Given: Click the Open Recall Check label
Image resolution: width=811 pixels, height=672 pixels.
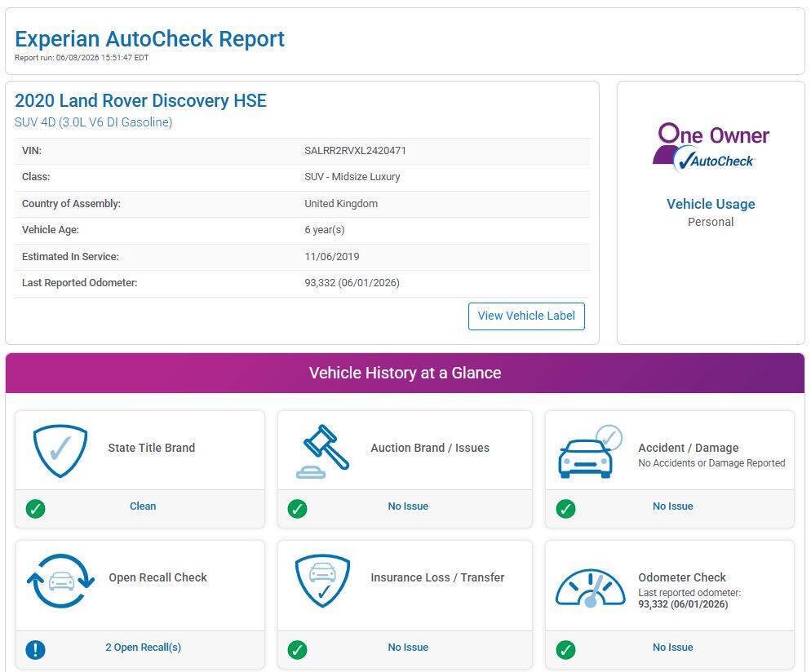Looking at the screenshot, I should click(x=157, y=577).
